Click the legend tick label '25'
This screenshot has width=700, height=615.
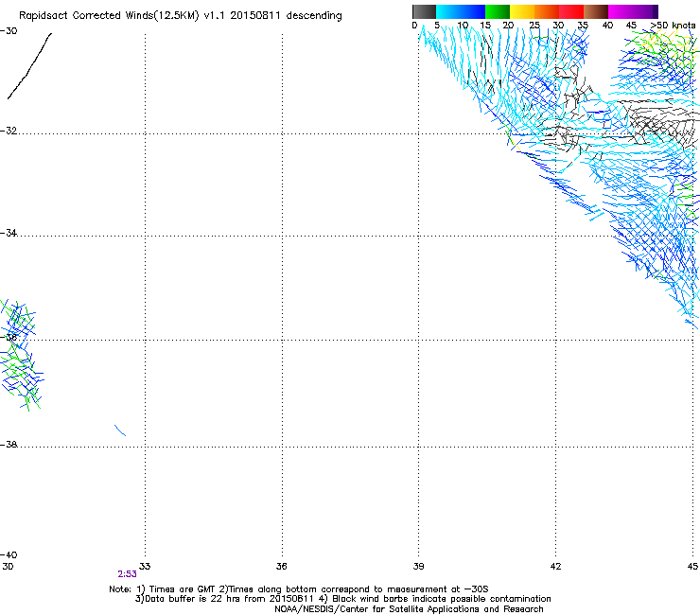pyautogui.click(x=534, y=26)
